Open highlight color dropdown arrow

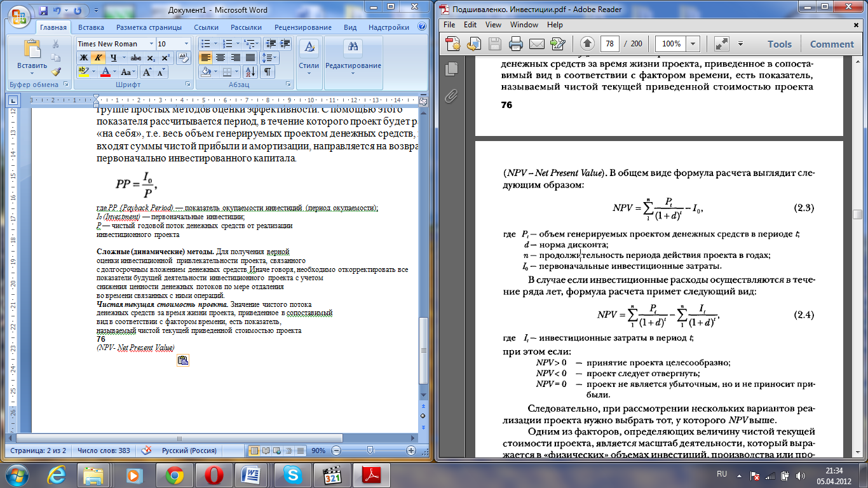click(x=93, y=72)
